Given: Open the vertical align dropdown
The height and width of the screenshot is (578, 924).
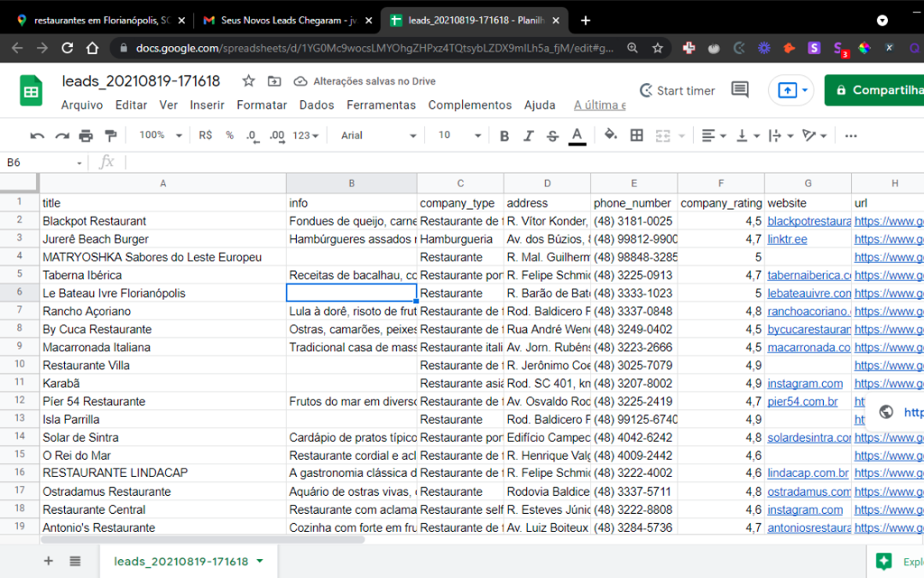Looking at the screenshot, I should (746, 135).
